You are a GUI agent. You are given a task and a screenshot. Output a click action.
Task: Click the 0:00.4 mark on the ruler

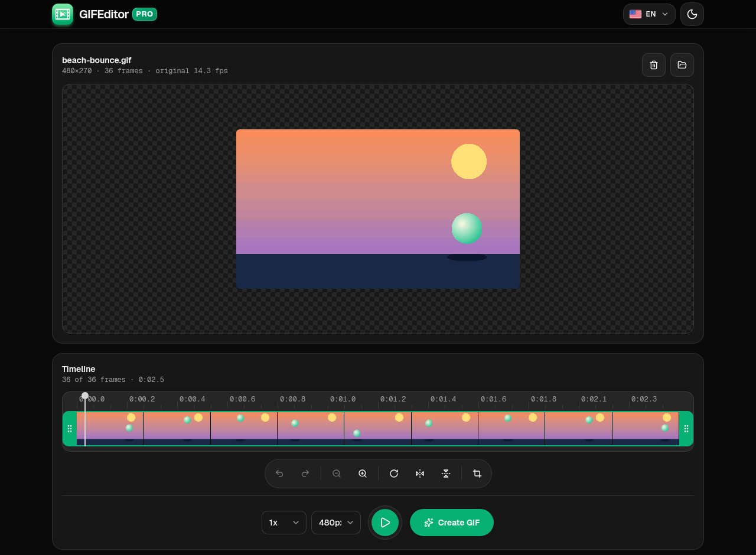(193, 399)
